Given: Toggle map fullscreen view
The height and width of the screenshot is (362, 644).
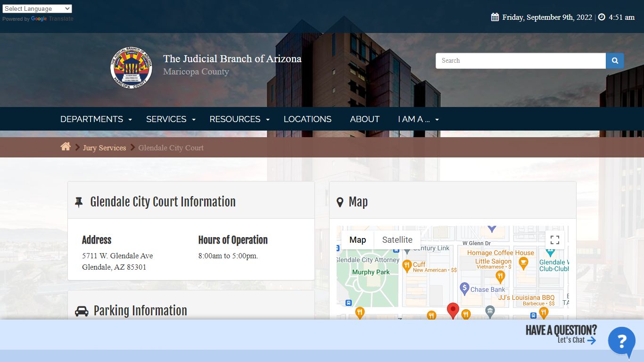Looking at the screenshot, I should pos(555,240).
